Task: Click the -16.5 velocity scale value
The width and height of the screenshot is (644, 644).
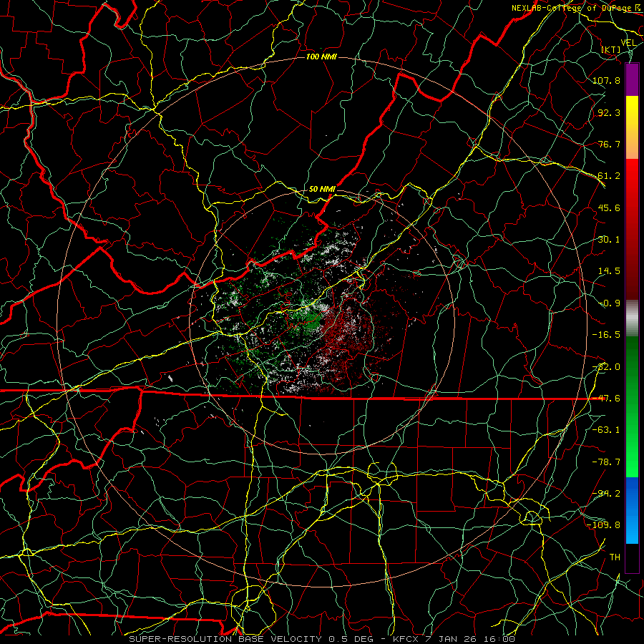Action: tap(606, 335)
